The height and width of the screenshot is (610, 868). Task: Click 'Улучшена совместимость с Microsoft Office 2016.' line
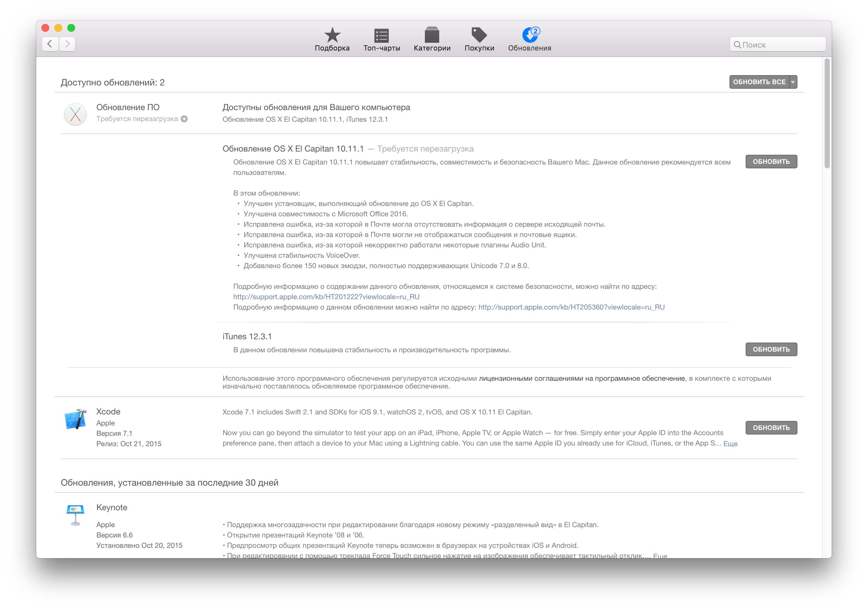click(326, 214)
